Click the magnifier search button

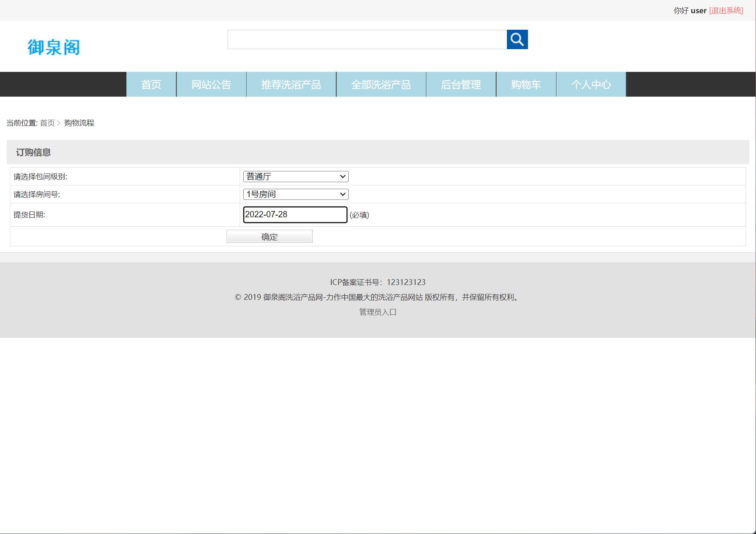pyautogui.click(x=517, y=39)
